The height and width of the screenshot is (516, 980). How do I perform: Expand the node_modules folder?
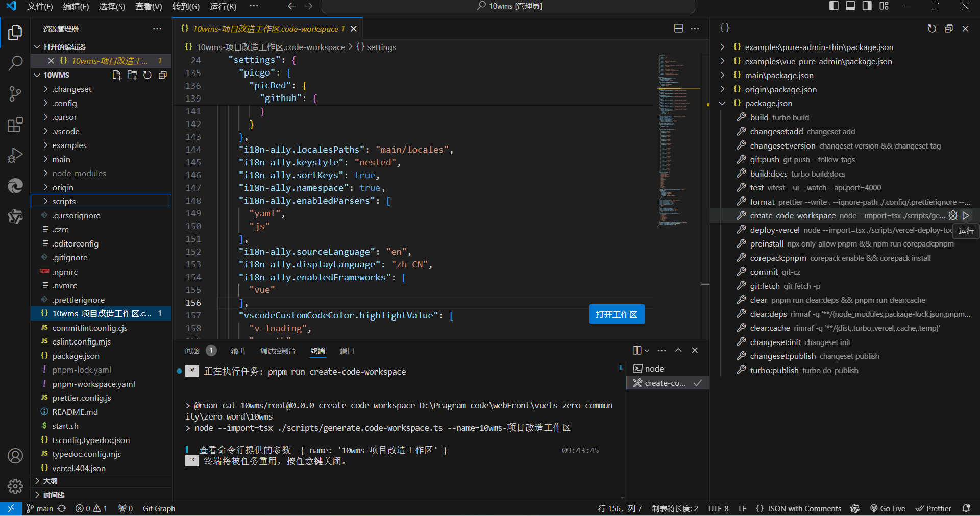tap(101, 173)
